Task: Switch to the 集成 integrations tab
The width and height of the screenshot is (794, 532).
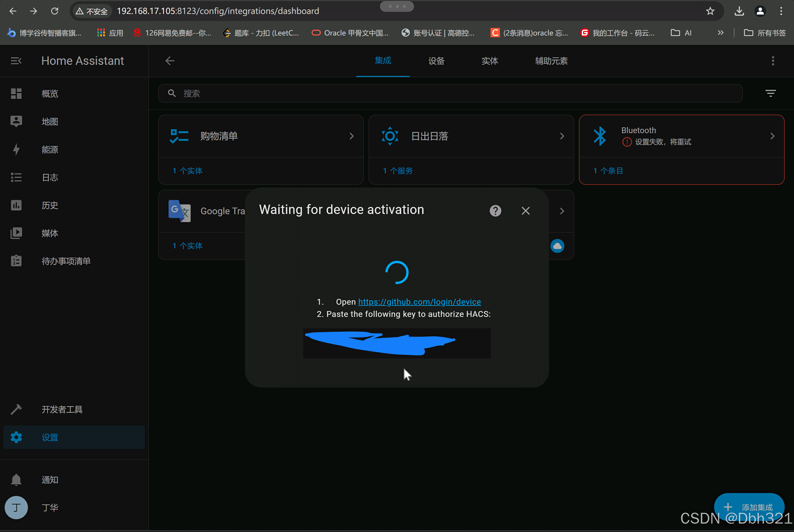Action: pyautogui.click(x=383, y=61)
